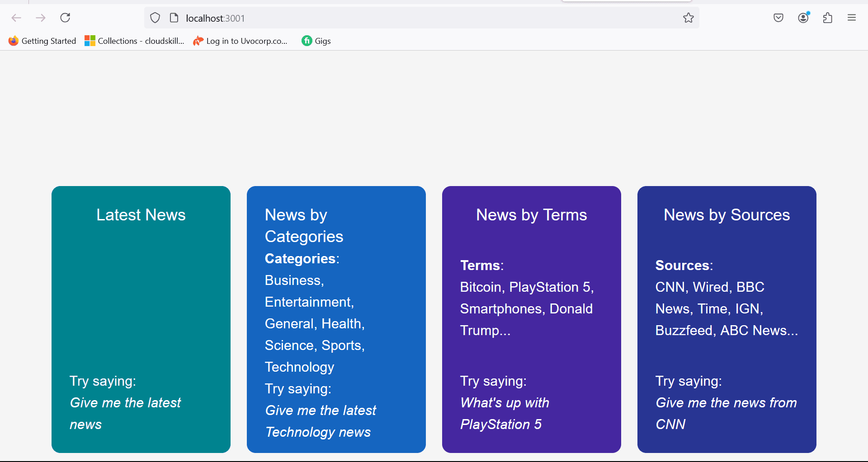Click 'Try saying:' in Latest News card
This screenshot has width=868, height=462.
(103, 381)
